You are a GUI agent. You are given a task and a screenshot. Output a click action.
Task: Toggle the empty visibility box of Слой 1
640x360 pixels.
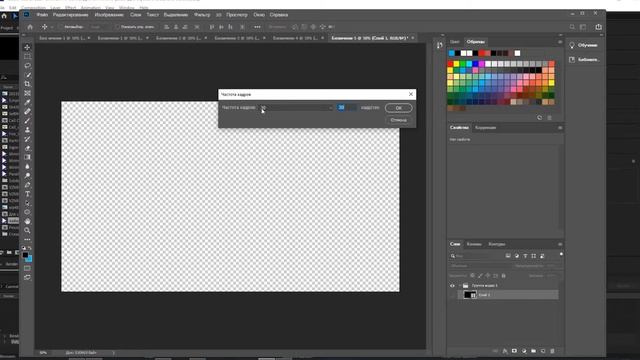[x=452, y=295]
